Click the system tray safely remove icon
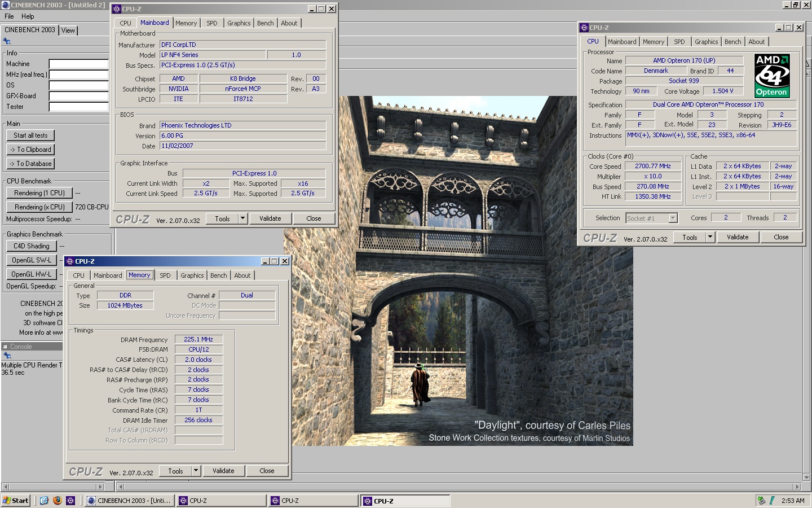This screenshot has height=508, width=812. pos(761,501)
